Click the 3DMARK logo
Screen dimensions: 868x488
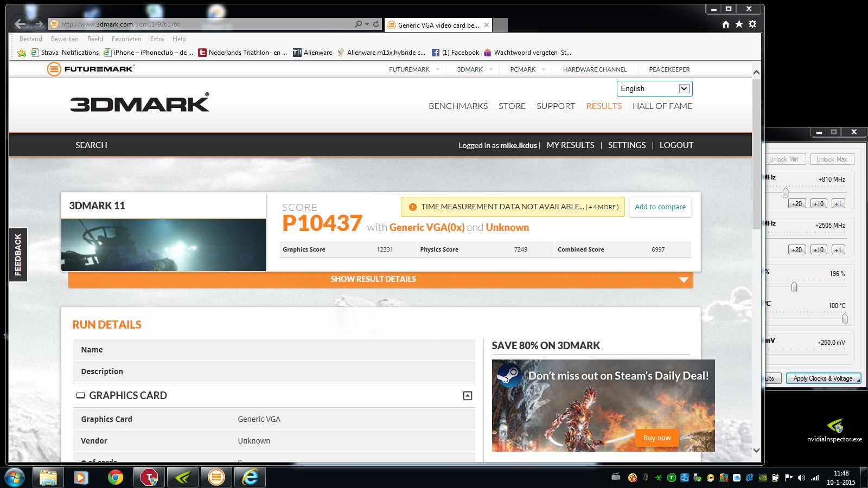click(x=139, y=102)
